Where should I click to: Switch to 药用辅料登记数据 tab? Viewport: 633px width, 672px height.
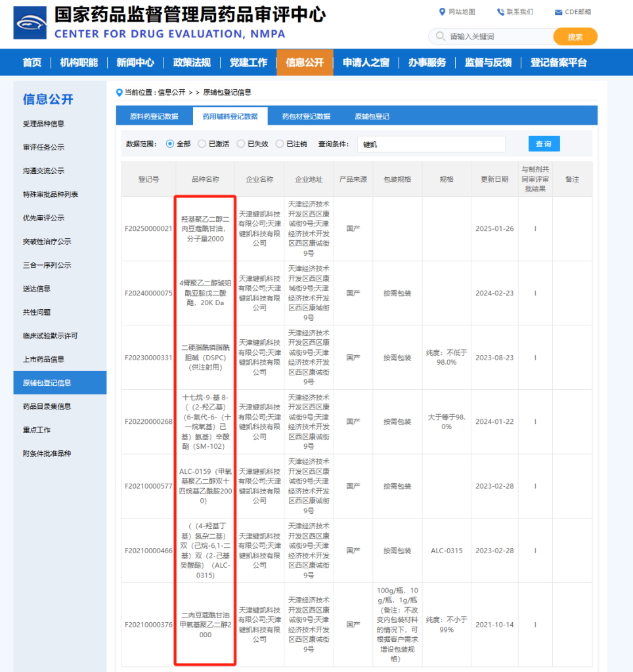click(x=230, y=116)
